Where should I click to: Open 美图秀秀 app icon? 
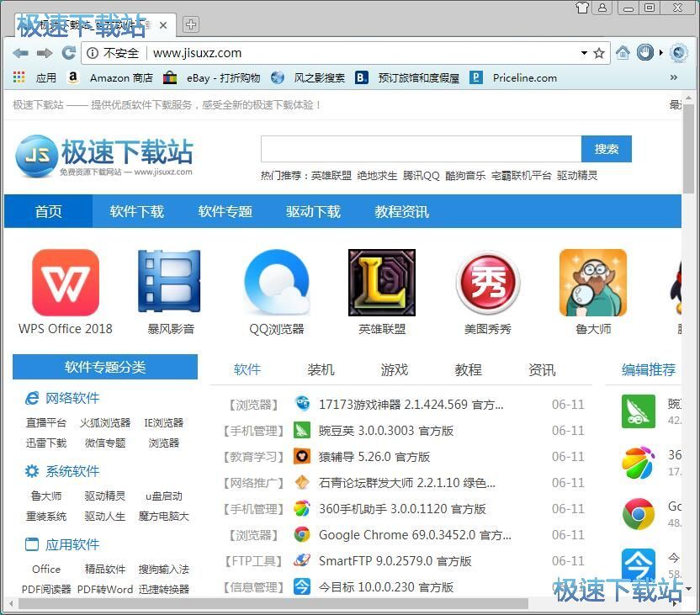(488, 282)
